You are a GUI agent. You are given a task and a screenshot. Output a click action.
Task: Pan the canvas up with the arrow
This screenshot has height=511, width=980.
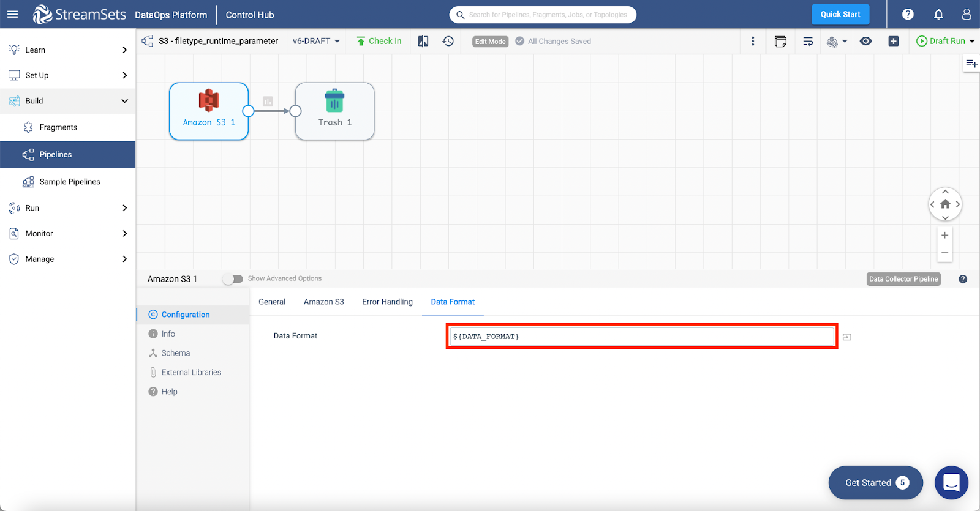coord(945,192)
